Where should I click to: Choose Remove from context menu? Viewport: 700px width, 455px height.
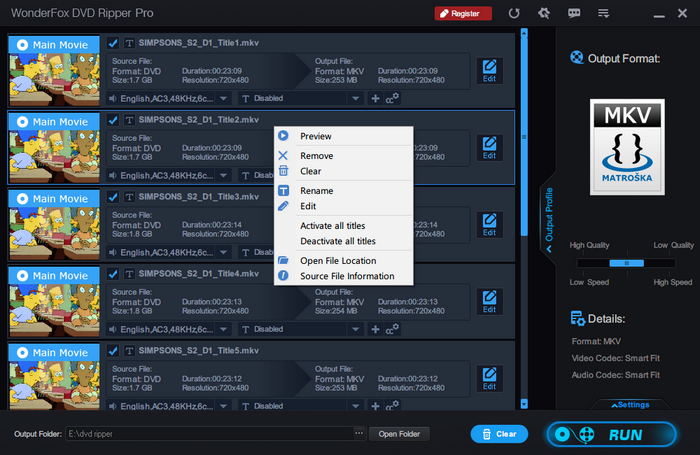click(x=343, y=156)
